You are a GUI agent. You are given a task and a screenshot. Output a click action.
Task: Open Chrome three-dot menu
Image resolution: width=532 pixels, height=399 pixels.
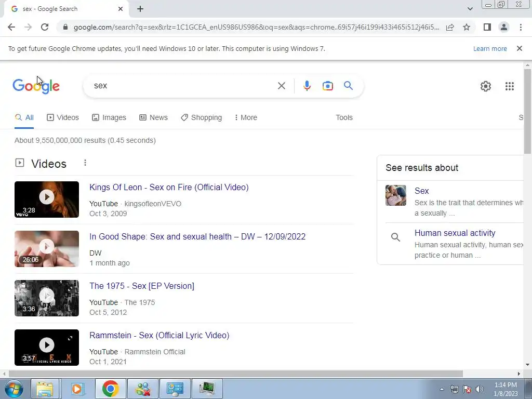tap(521, 27)
